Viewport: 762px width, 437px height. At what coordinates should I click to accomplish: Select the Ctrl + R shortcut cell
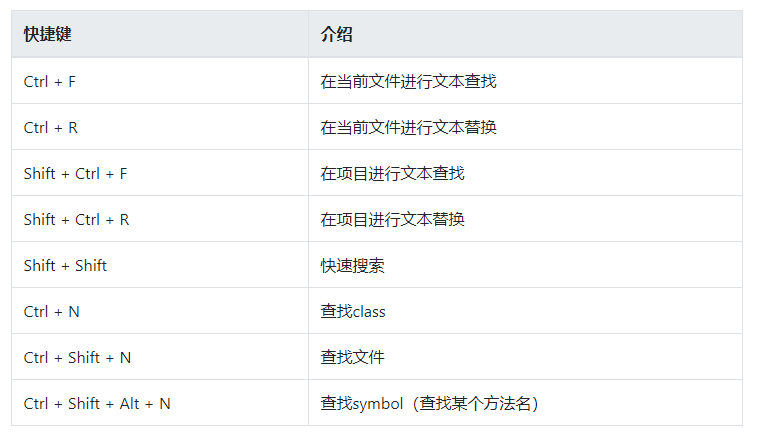click(51, 127)
